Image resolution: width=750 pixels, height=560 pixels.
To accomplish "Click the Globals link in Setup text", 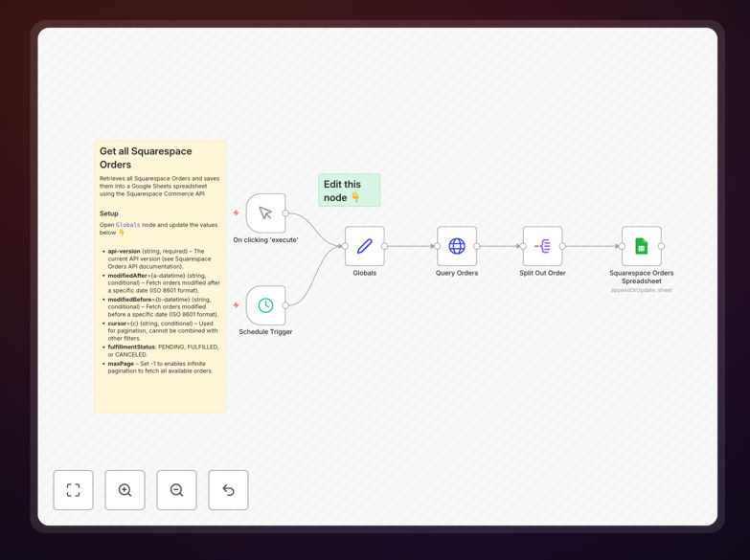I will pos(127,225).
